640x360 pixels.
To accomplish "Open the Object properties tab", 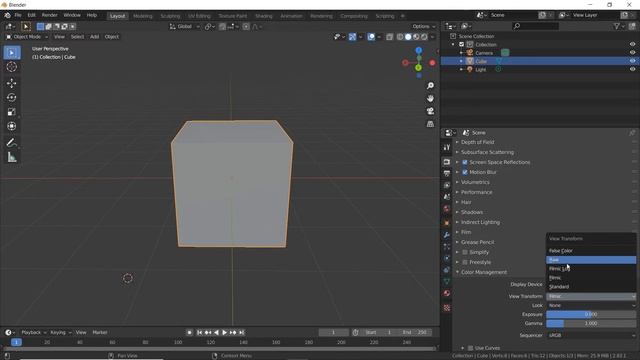I will 447,223.
